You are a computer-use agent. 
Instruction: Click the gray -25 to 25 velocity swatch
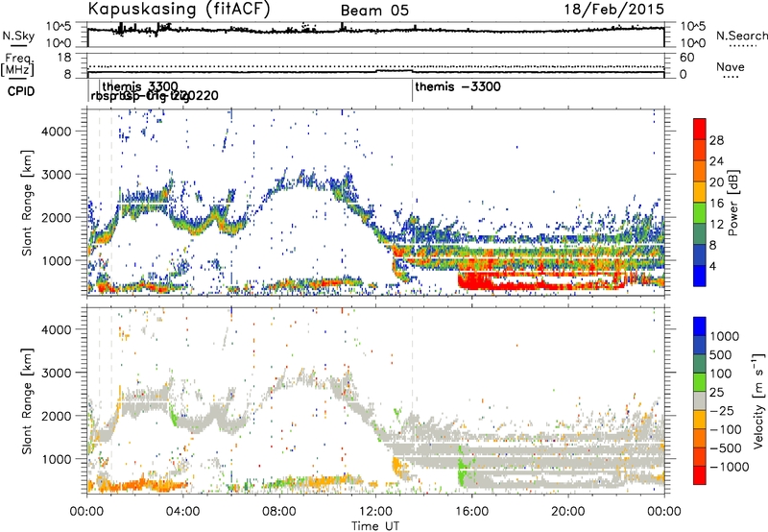pos(700,400)
